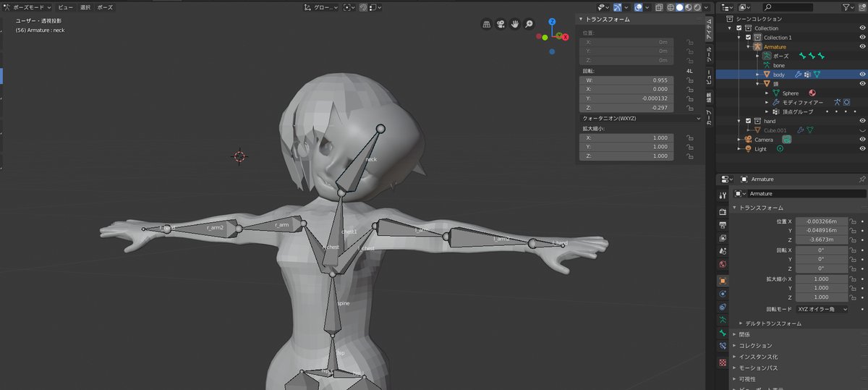868x390 pixels.
Task: Click the grid perspective/orthographic toggle icon
Action: coord(487,24)
